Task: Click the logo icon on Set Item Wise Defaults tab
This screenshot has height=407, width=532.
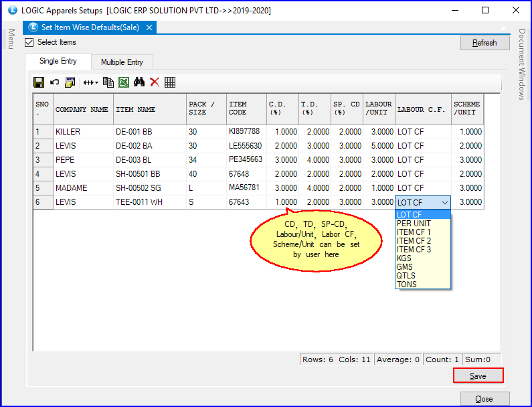Action: [33, 27]
